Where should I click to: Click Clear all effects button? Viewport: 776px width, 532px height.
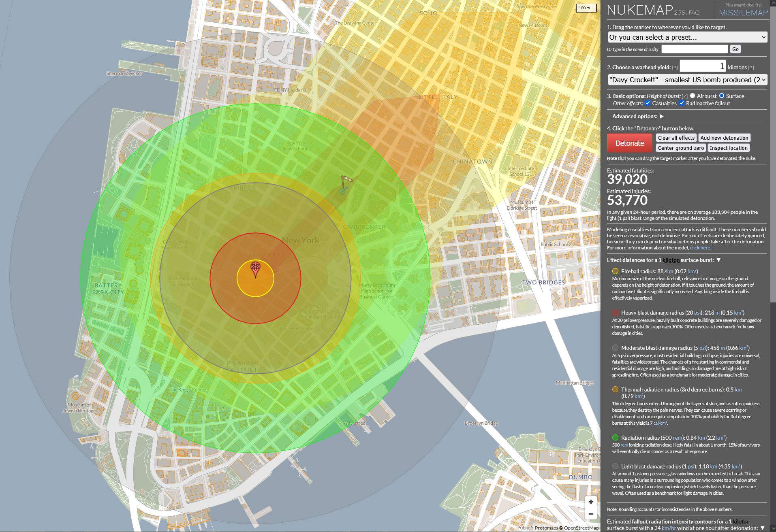tap(676, 138)
